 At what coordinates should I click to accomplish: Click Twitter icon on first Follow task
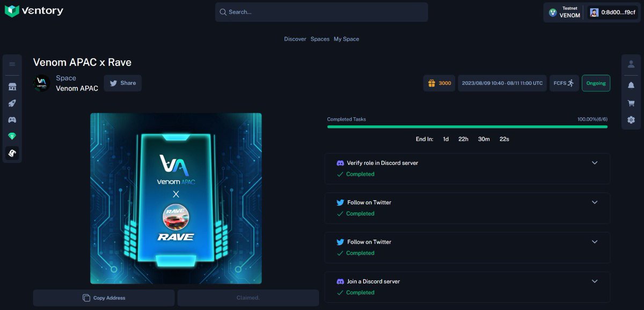coord(340,202)
